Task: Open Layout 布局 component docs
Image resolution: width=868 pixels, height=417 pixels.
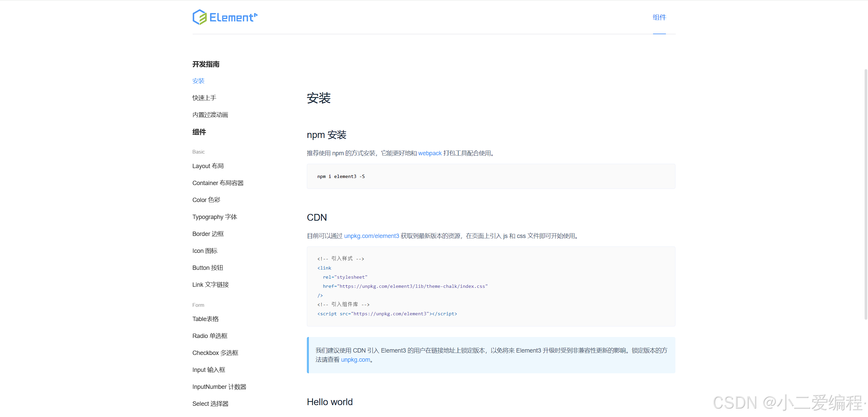Action: (x=208, y=166)
